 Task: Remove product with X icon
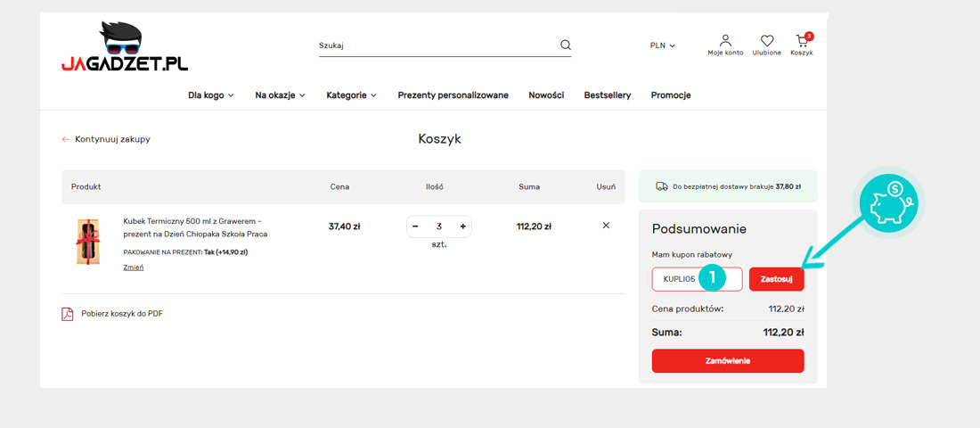606,226
